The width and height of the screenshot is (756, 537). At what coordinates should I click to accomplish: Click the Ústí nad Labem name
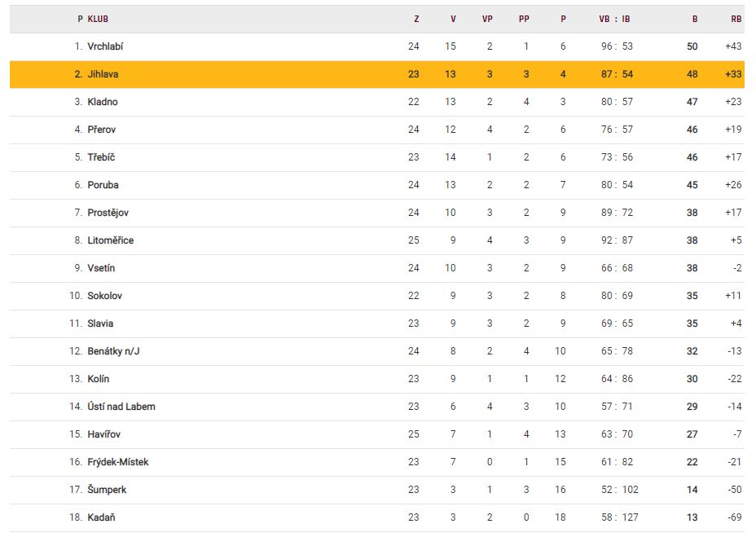121,407
